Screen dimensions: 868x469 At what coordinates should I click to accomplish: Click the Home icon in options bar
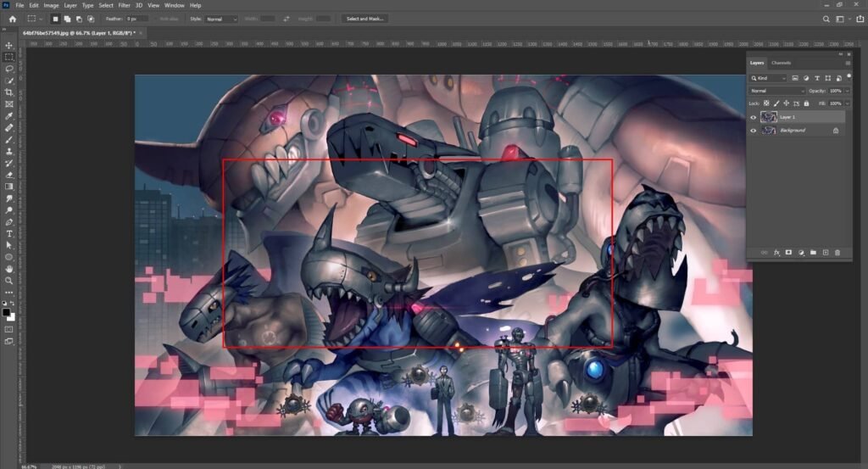click(12, 19)
